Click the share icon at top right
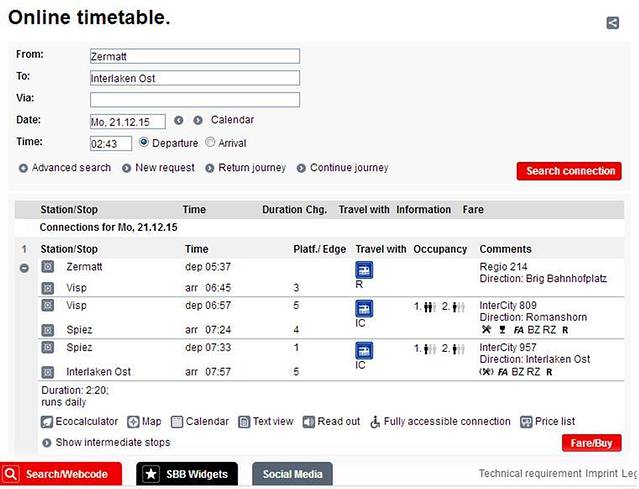 pos(613,23)
